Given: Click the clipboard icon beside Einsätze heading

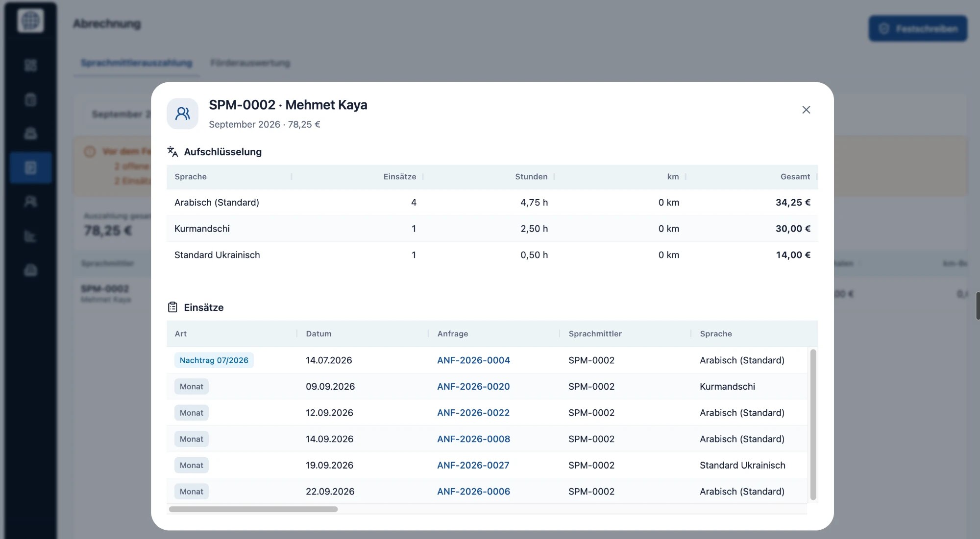Looking at the screenshot, I should click(172, 307).
